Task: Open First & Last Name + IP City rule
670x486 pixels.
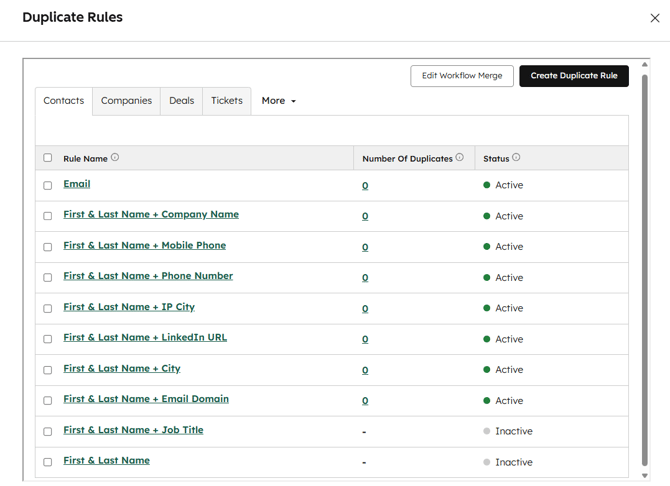Action: pos(129,307)
